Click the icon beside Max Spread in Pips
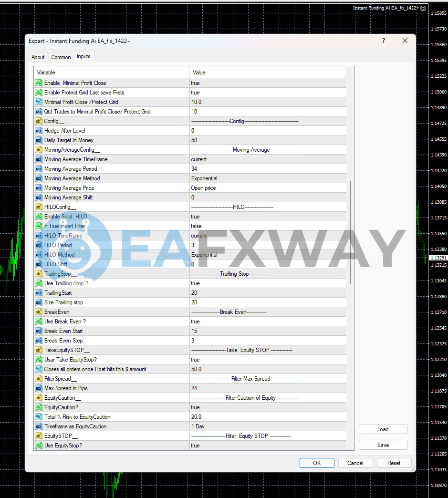 click(39, 388)
